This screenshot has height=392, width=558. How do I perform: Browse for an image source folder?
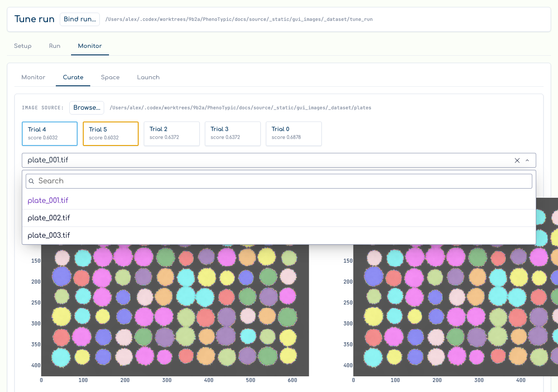87,108
